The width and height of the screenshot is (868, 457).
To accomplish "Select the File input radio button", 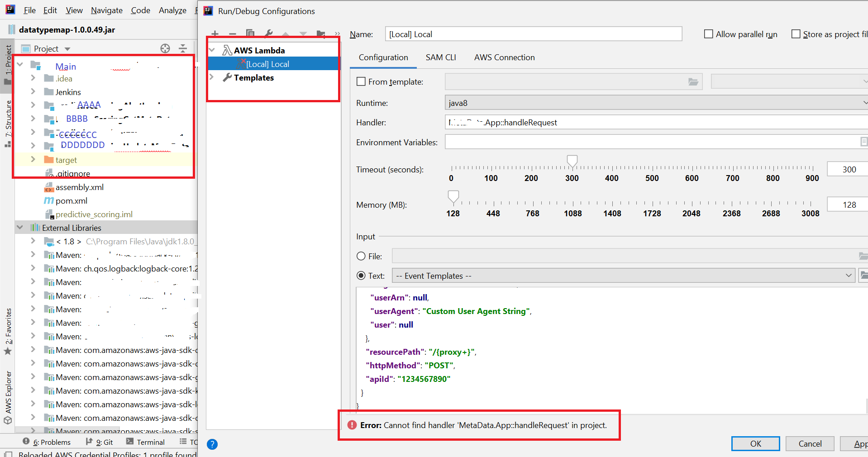I will click(361, 256).
